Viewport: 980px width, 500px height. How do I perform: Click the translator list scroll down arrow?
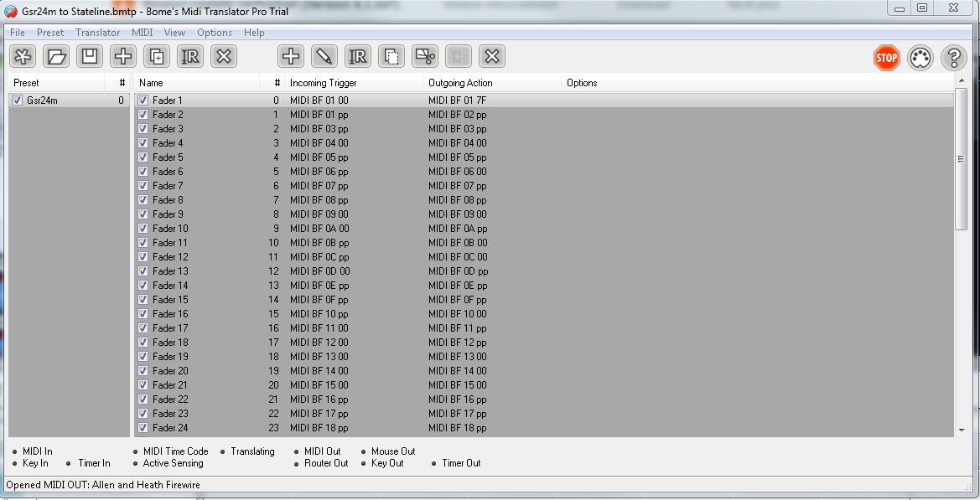[x=961, y=430]
